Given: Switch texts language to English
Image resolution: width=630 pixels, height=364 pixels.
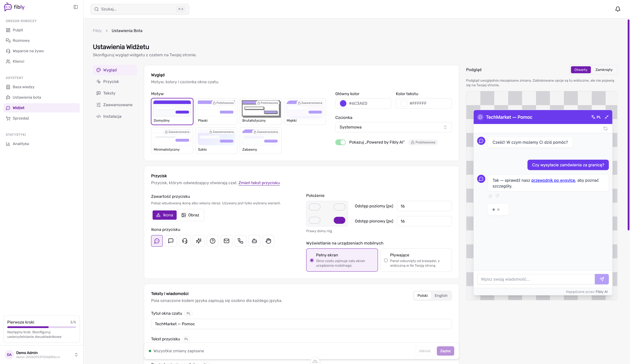Looking at the screenshot, I should coord(441,296).
